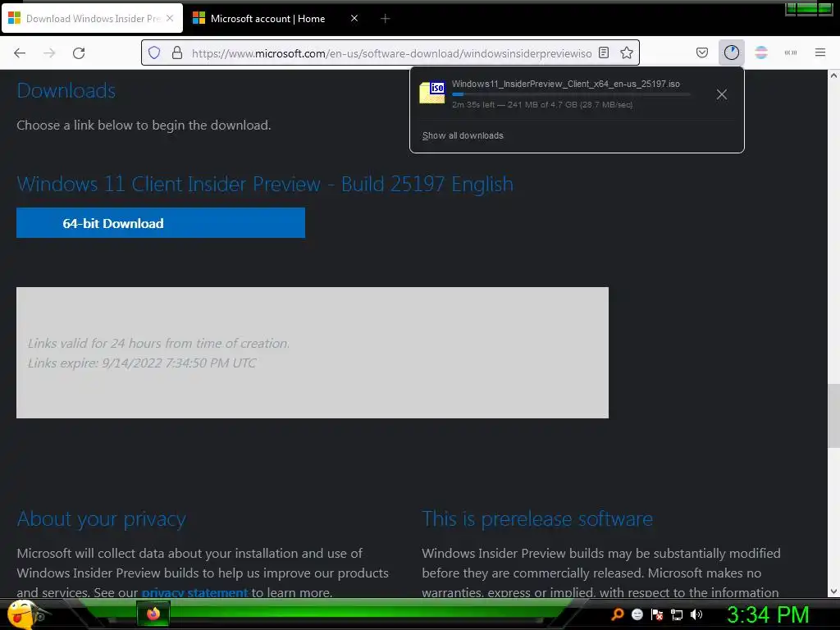Screen dimensions: 840x630
Task: Click the striped circle extension icon
Action: (x=760, y=52)
